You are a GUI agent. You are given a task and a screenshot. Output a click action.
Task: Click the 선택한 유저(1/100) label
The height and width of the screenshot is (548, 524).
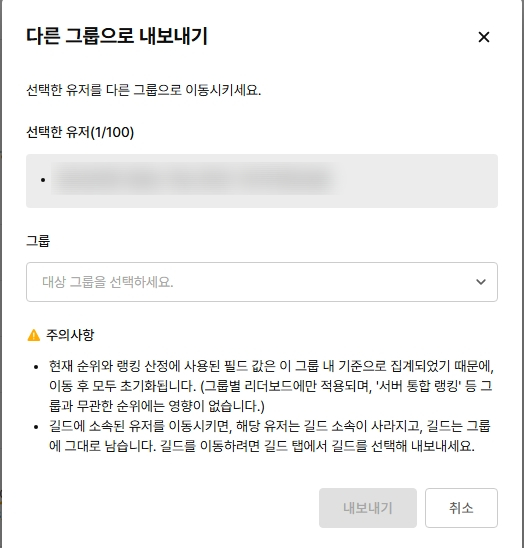80,132
